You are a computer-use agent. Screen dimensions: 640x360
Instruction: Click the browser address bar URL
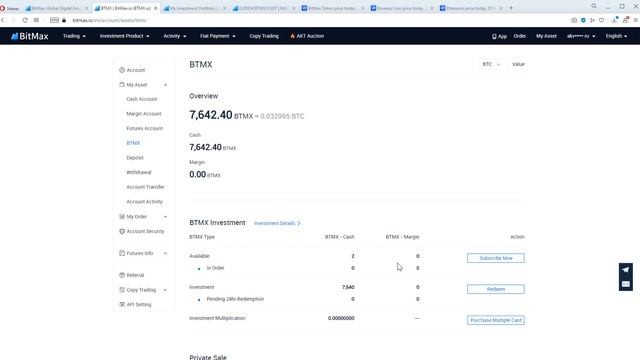(x=109, y=20)
